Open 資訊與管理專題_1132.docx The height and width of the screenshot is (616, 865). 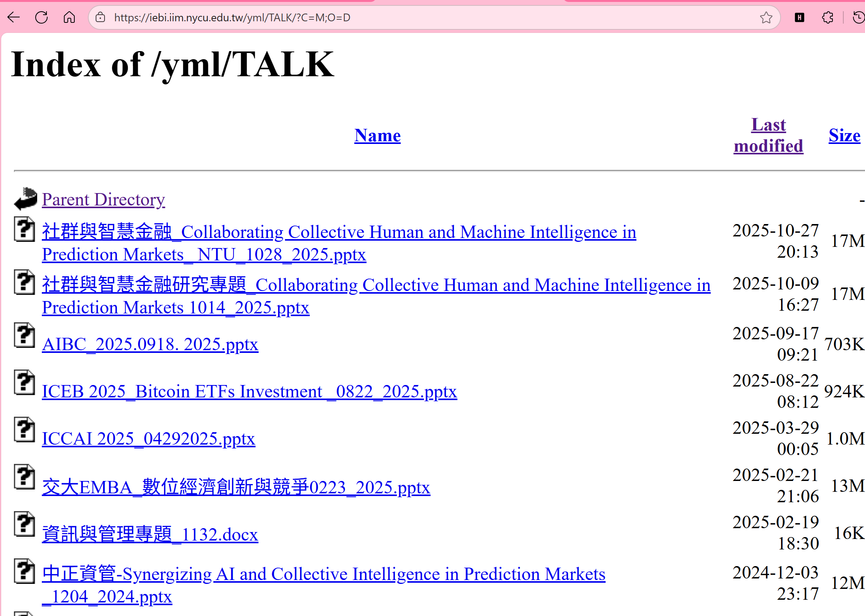(x=150, y=534)
